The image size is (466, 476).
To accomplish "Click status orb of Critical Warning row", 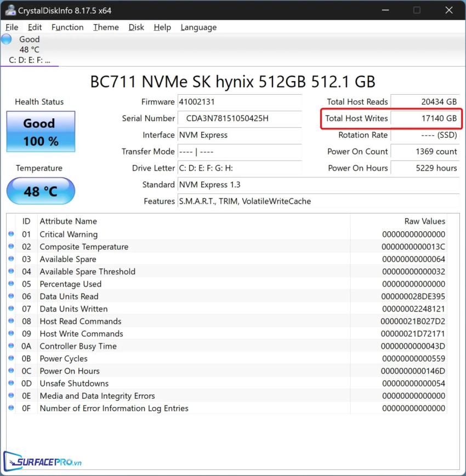I will click(12, 234).
